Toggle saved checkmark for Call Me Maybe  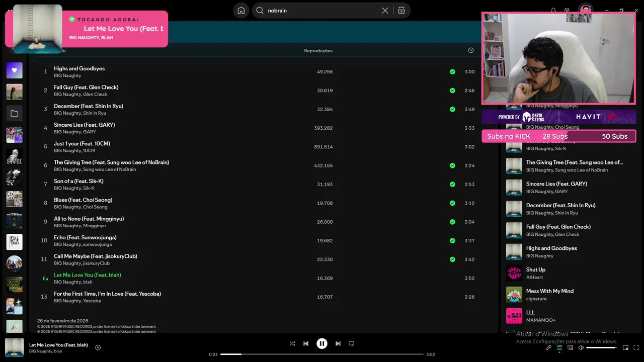452,259
